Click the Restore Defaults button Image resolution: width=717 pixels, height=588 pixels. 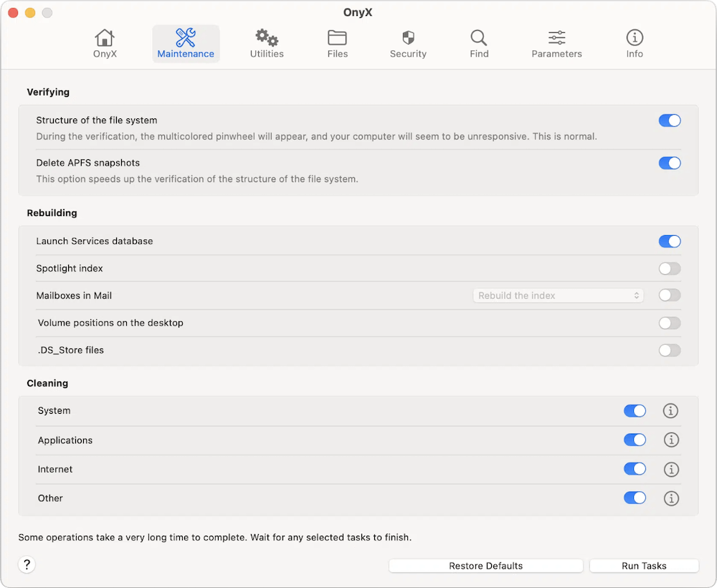click(485, 565)
